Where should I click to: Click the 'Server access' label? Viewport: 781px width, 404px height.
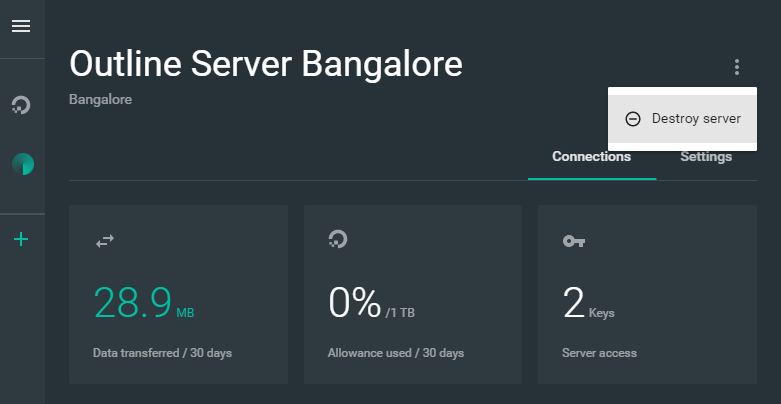(x=599, y=353)
